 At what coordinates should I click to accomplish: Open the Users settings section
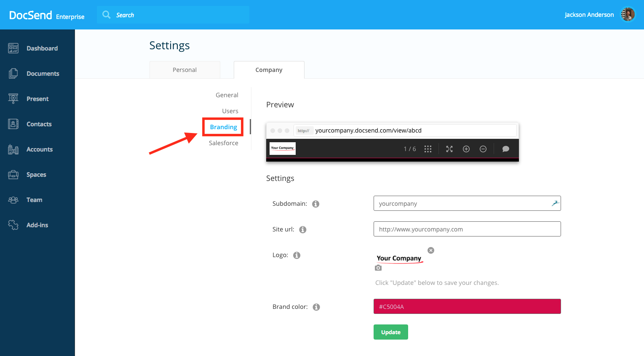coord(230,111)
